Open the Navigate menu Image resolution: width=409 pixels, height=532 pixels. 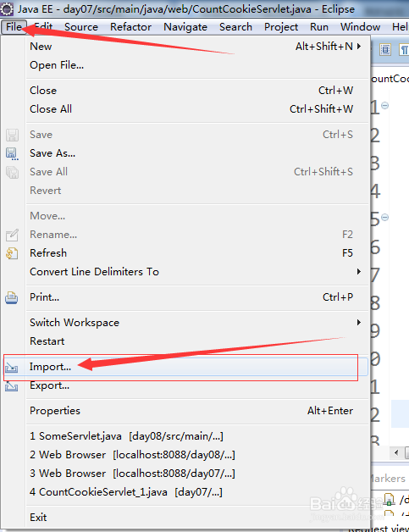(185, 27)
